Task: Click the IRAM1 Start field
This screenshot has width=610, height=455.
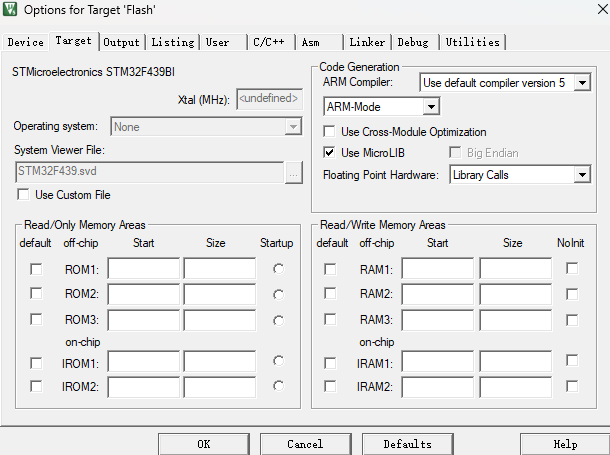Action: [438, 361]
